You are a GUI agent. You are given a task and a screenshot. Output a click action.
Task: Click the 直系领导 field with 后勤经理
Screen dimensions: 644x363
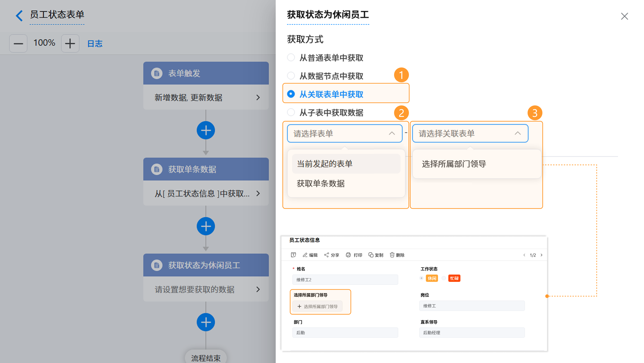point(472,332)
